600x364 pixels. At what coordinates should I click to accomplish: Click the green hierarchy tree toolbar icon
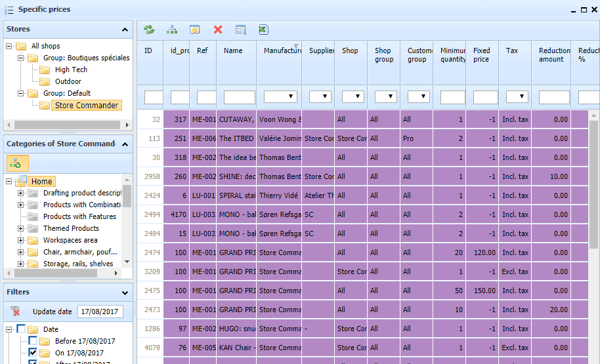(x=171, y=30)
